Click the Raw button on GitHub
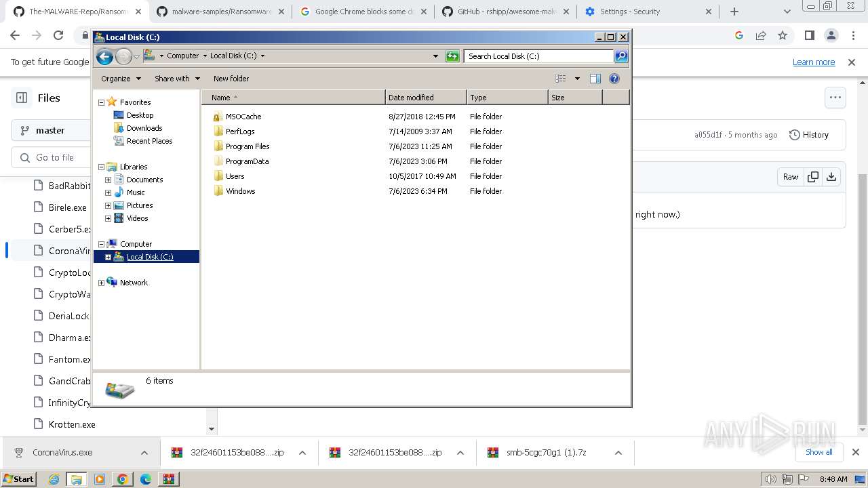 pos(791,177)
